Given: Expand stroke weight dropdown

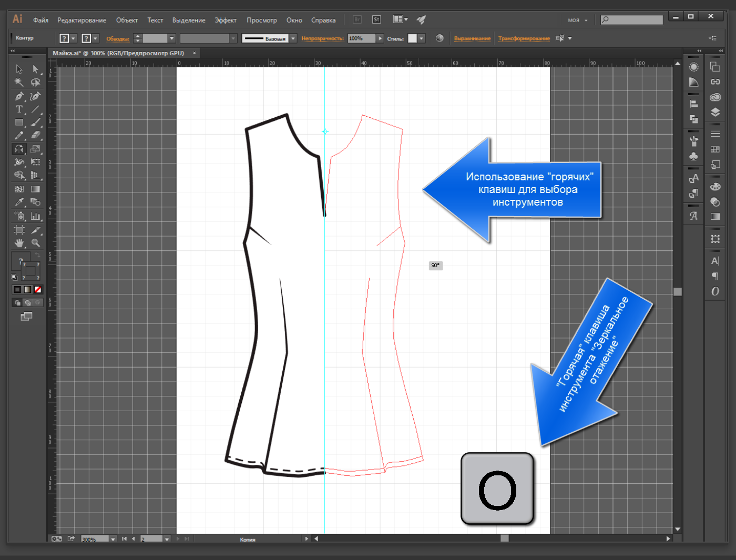Looking at the screenshot, I should pos(171,38).
